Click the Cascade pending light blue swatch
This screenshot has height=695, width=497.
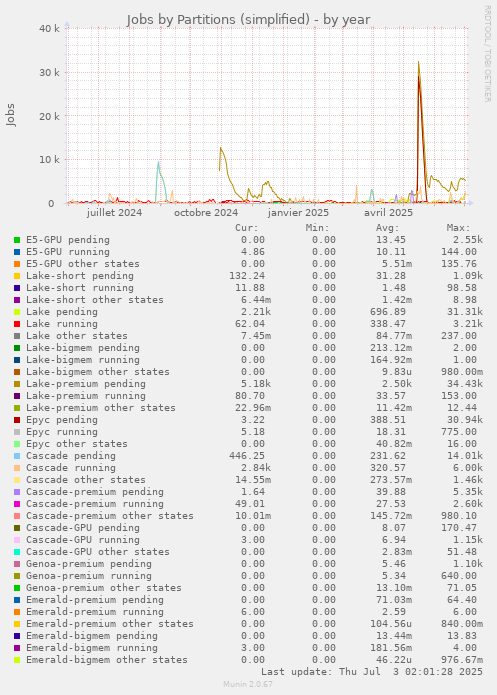(x=17, y=457)
